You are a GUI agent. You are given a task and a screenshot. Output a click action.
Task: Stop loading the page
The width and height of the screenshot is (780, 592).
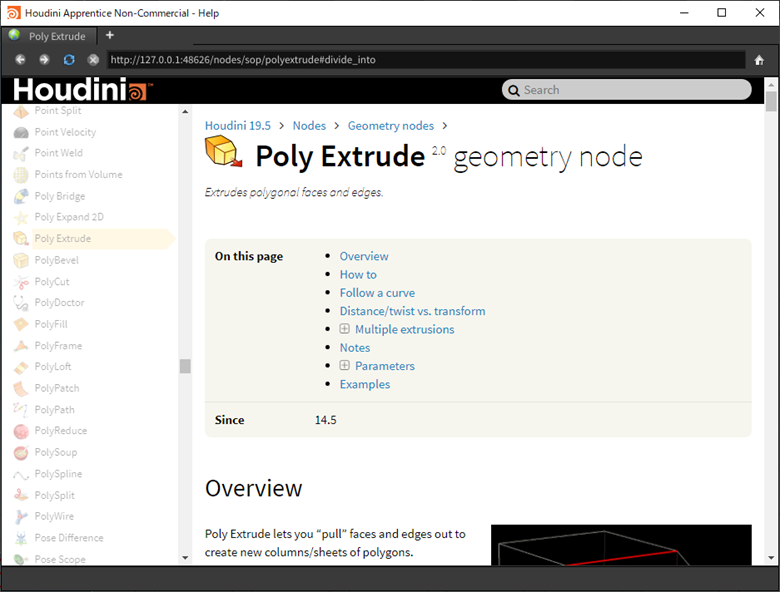point(93,60)
